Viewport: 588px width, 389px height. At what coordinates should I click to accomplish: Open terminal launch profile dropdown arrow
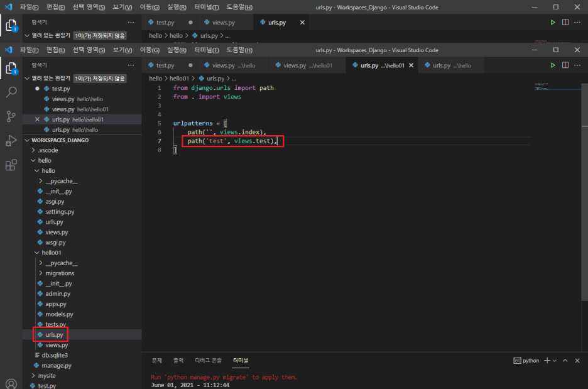pyautogui.click(x=555, y=361)
